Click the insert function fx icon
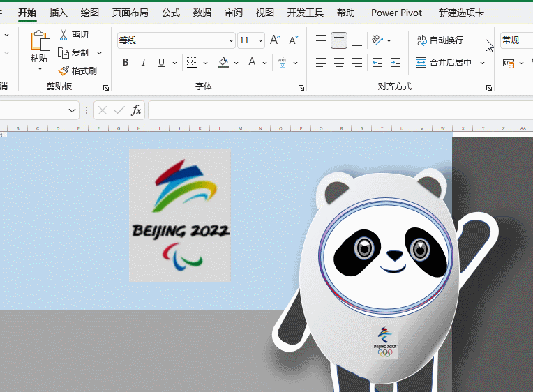 click(x=137, y=110)
